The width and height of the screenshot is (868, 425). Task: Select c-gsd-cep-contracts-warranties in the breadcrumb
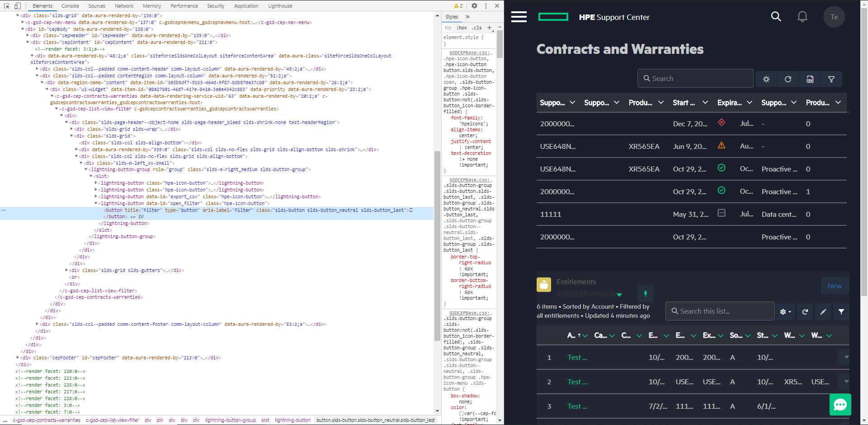(x=47, y=420)
